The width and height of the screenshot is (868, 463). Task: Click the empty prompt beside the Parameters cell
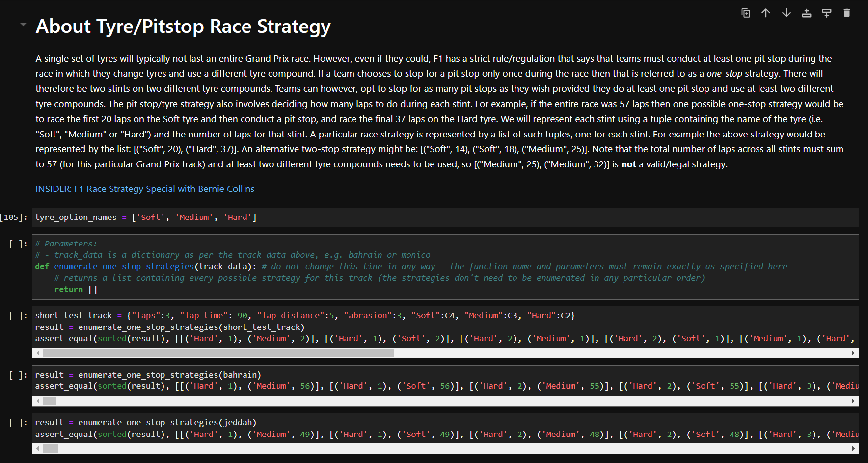click(x=16, y=244)
